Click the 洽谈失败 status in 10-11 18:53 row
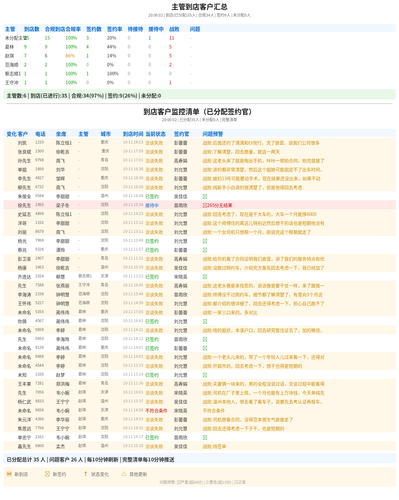Viewport: 399px width, 500px height. (x=154, y=143)
